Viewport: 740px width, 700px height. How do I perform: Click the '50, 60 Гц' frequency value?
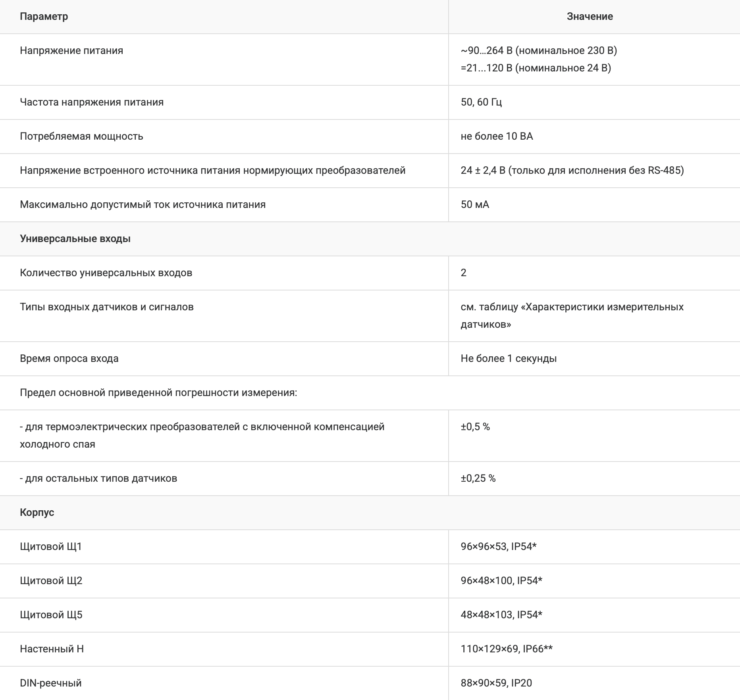click(x=481, y=102)
